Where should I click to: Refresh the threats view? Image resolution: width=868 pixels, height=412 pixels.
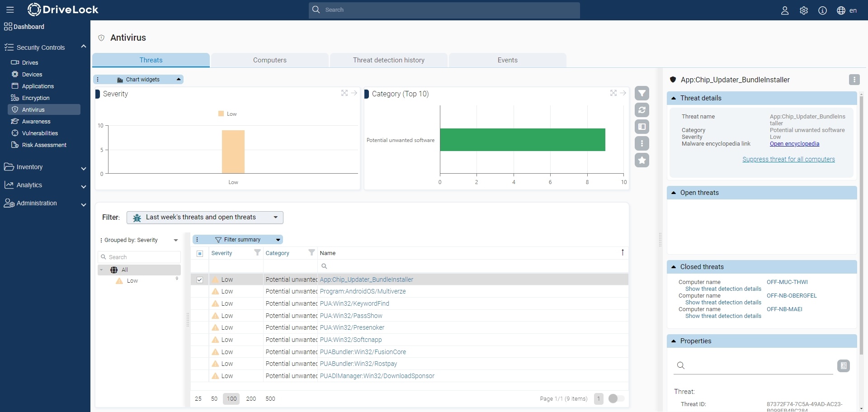pyautogui.click(x=642, y=110)
